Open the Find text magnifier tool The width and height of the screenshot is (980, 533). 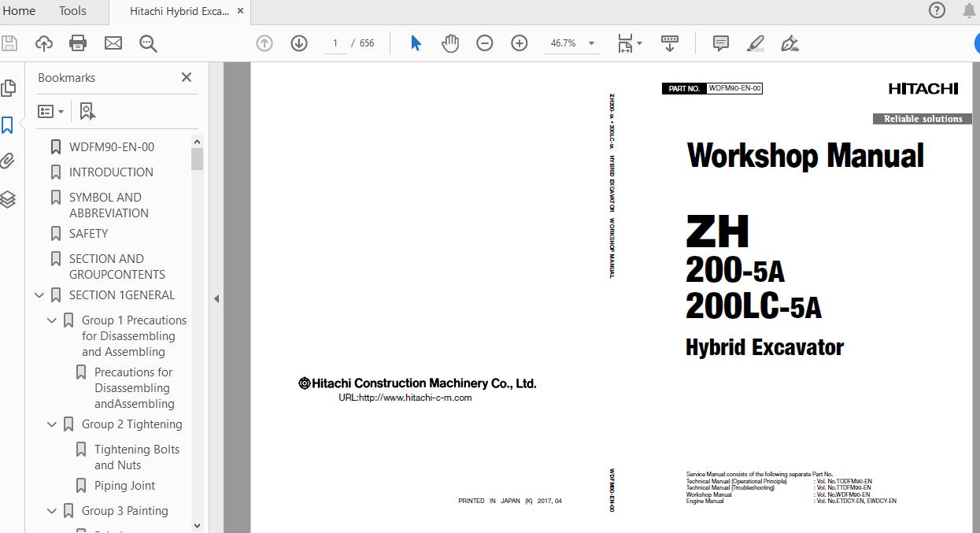coord(148,43)
